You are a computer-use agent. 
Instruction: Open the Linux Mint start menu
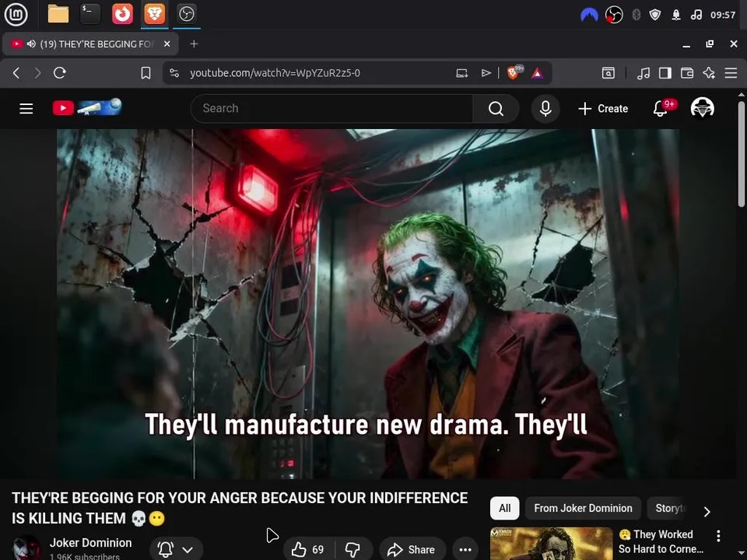pyautogui.click(x=16, y=14)
